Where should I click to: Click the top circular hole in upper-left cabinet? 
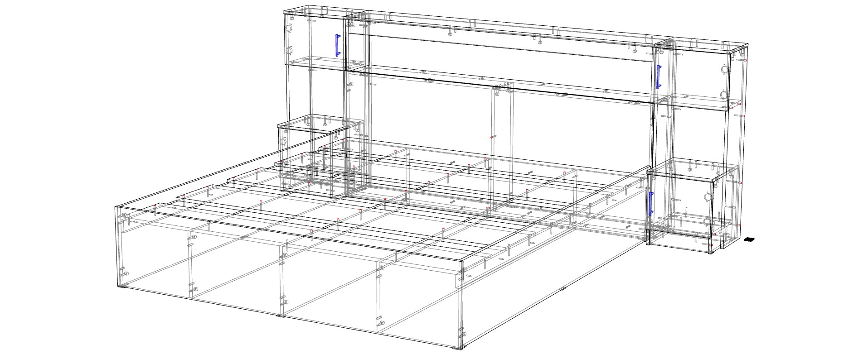(x=290, y=29)
